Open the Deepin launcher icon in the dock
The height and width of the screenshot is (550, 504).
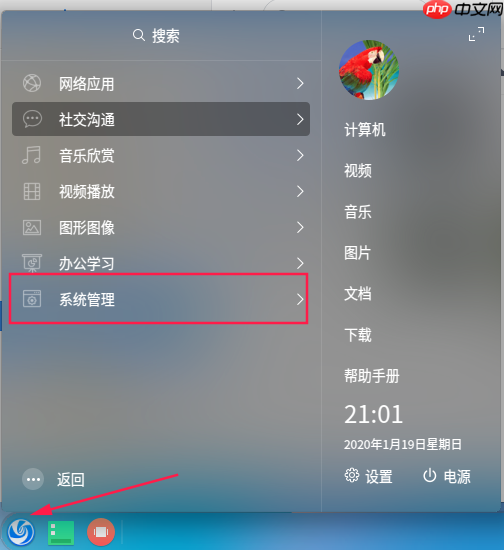21,532
